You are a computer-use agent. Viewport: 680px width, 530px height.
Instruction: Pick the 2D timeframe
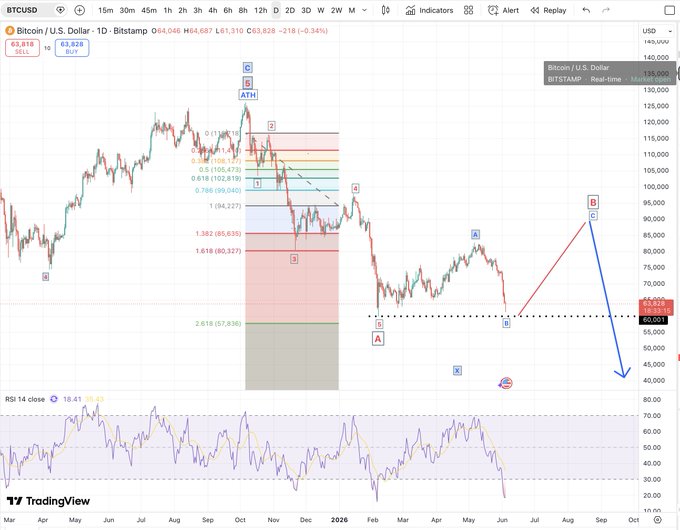(290, 10)
